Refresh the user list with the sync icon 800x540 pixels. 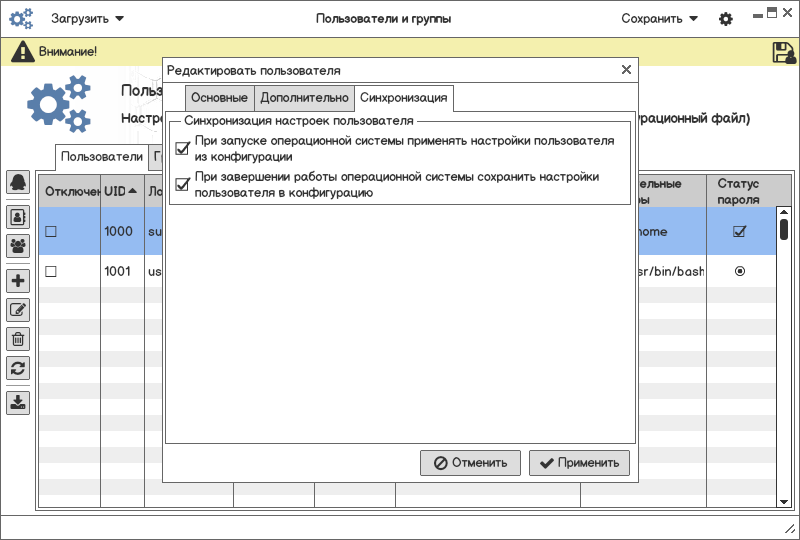18,368
